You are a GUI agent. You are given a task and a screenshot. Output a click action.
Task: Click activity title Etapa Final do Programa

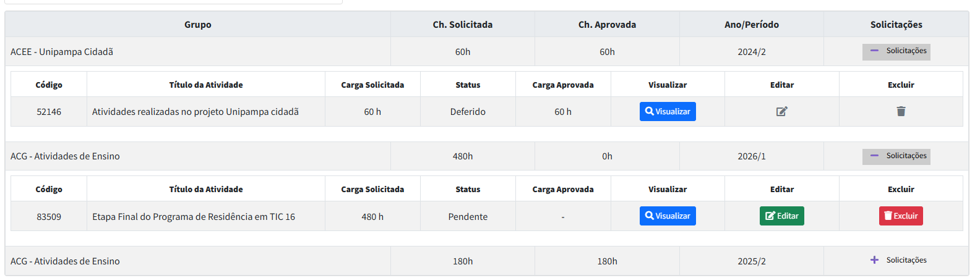(x=194, y=217)
